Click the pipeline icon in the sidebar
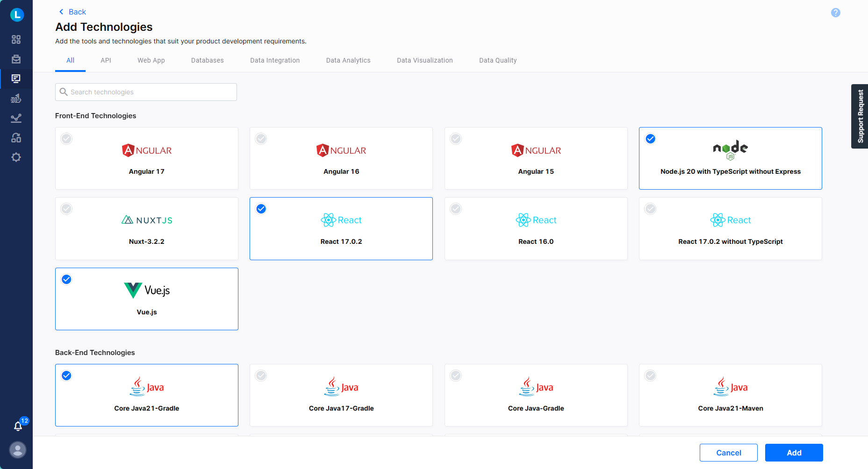 point(16,99)
